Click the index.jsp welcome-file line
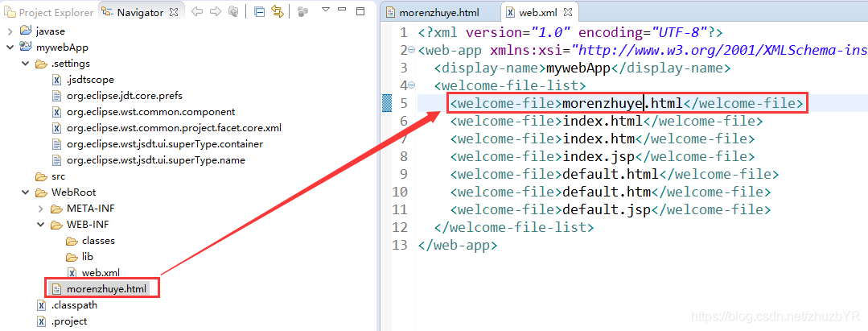Screen dimensions: 868x331 pyautogui.click(x=603, y=157)
